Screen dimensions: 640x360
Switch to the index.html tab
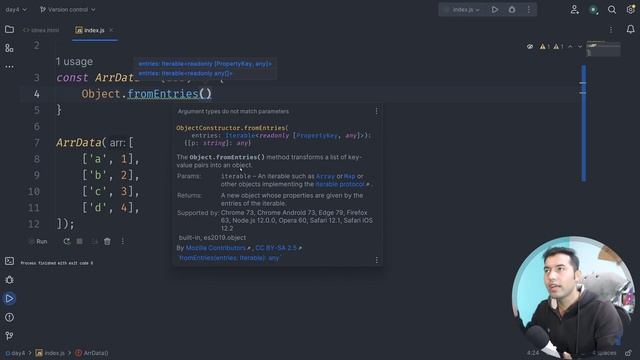point(41,30)
